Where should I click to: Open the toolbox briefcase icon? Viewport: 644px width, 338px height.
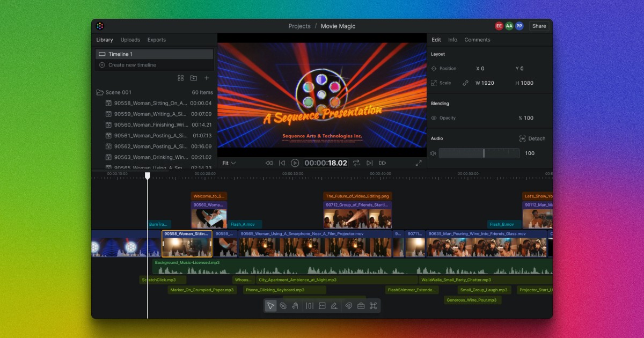coord(361,306)
